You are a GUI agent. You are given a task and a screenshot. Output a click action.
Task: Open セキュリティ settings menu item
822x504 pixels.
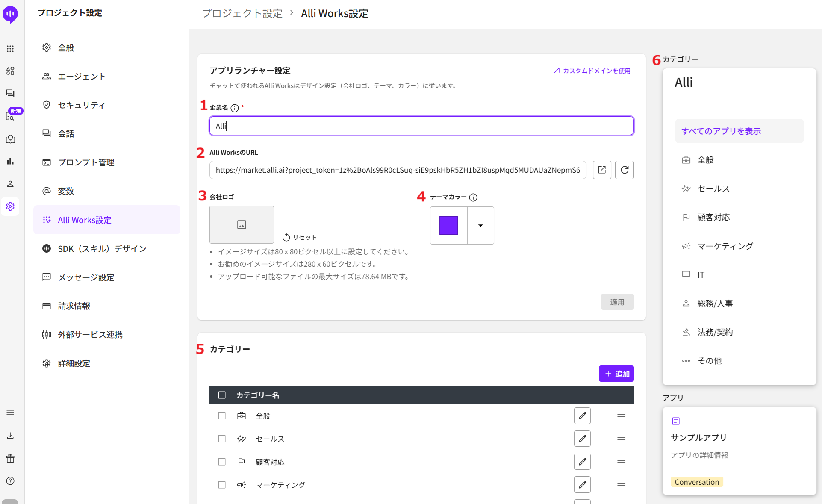pos(81,105)
